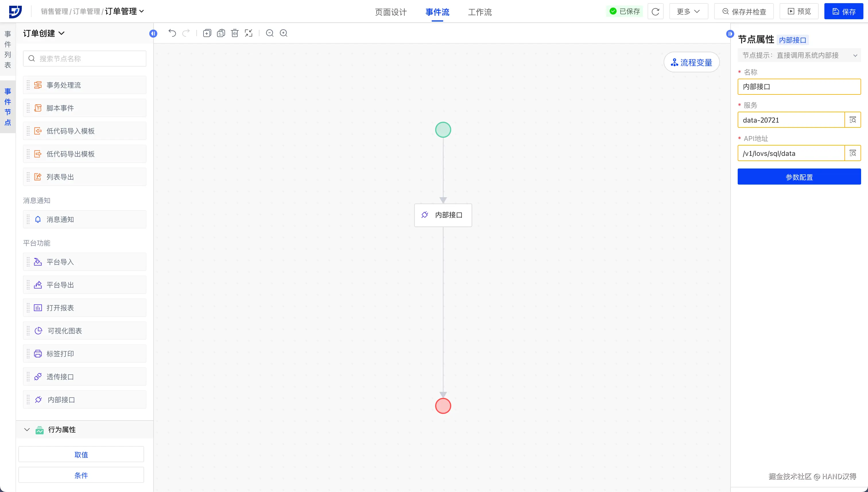Switch to the 工作流 tab
Screen dimensions: 868x492
coord(479,12)
